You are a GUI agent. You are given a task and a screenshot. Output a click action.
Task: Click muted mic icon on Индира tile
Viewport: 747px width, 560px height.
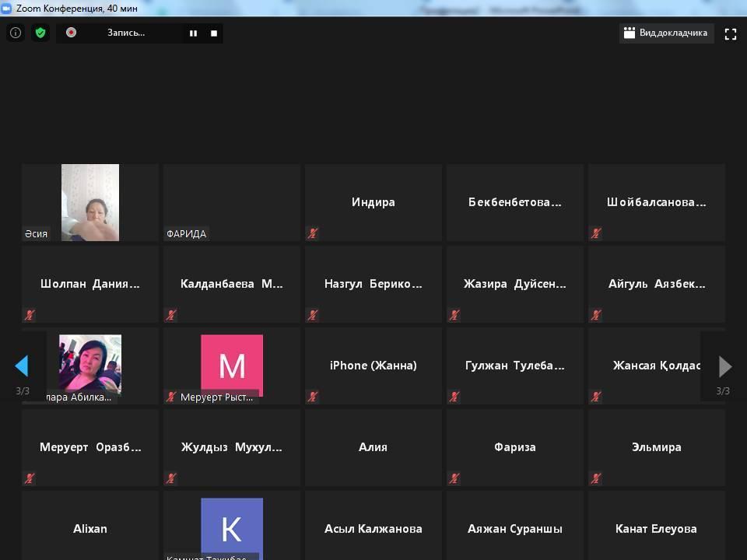(x=313, y=233)
